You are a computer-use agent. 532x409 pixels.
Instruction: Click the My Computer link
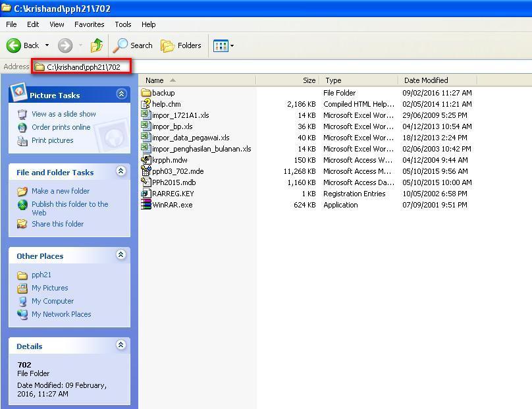pyautogui.click(x=52, y=301)
